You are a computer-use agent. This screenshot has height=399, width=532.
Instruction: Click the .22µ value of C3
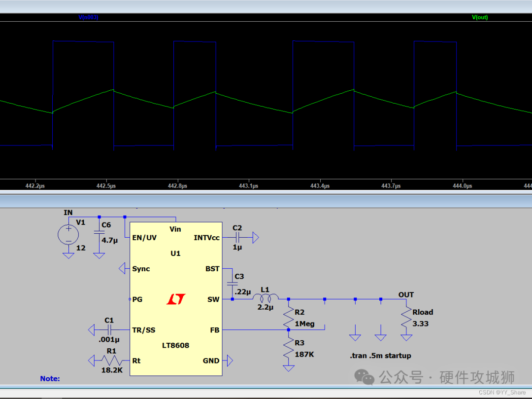click(x=242, y=291)
